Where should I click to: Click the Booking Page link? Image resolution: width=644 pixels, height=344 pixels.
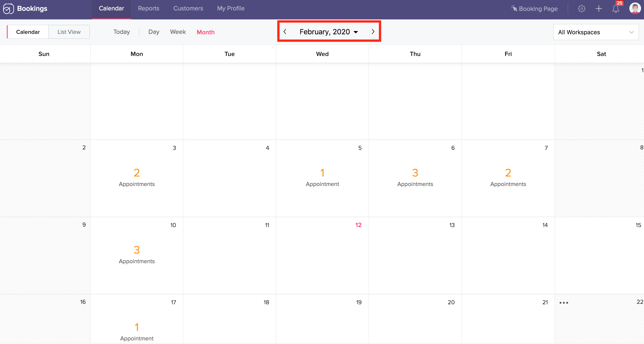pos(534,9)
